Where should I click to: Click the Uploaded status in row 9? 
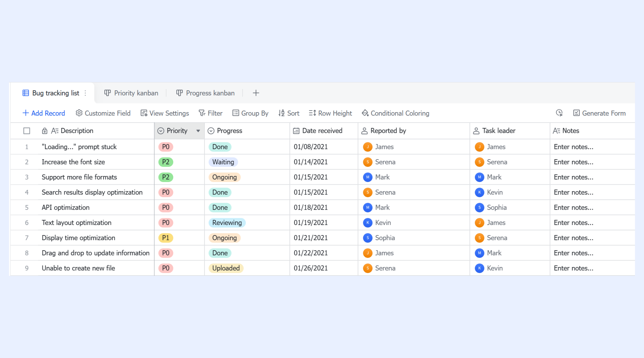coord(226,268)
